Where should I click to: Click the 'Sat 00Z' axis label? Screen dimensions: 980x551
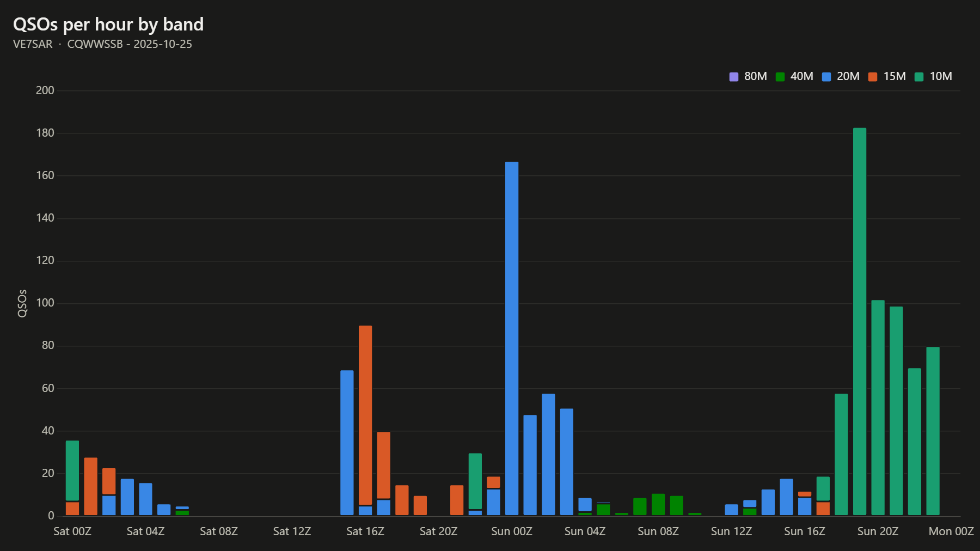72,531
